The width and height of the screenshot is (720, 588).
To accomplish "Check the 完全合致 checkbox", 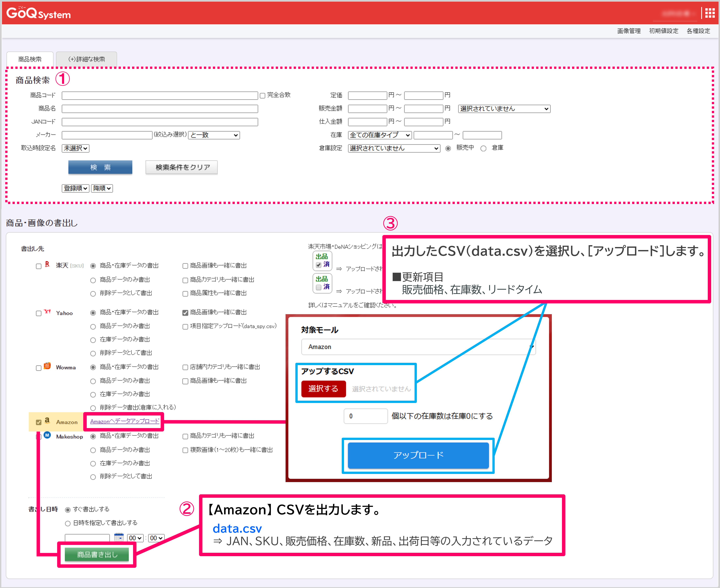I will pyautogui.click(x=263, y=95).
